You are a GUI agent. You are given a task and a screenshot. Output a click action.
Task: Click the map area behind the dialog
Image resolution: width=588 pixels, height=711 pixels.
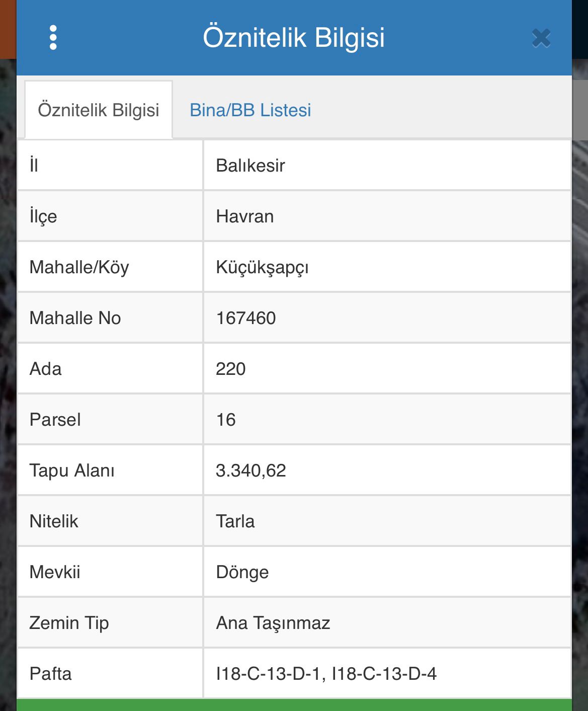[581, 352]
